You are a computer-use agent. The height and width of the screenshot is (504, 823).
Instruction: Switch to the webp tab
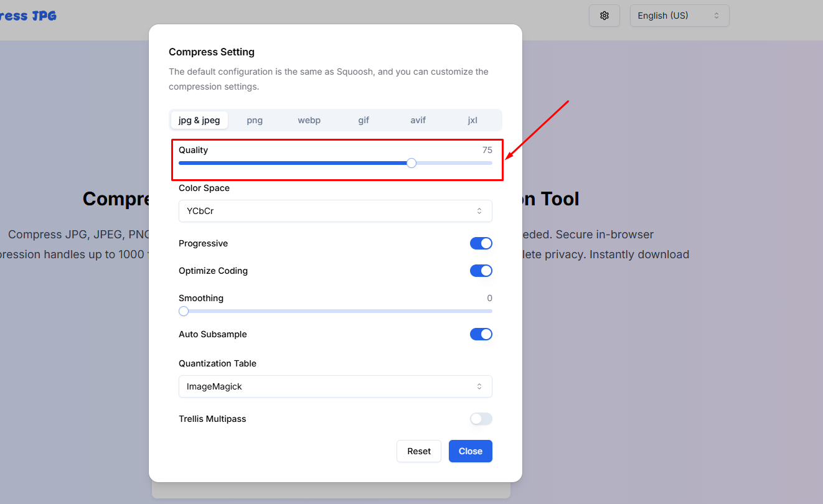tap(309, 120)
